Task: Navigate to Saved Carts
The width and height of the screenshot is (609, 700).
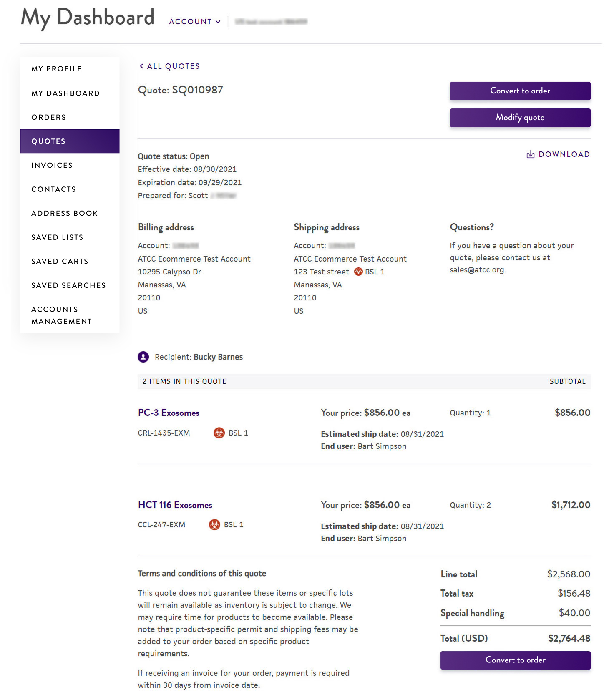Action: coord(60,261)
